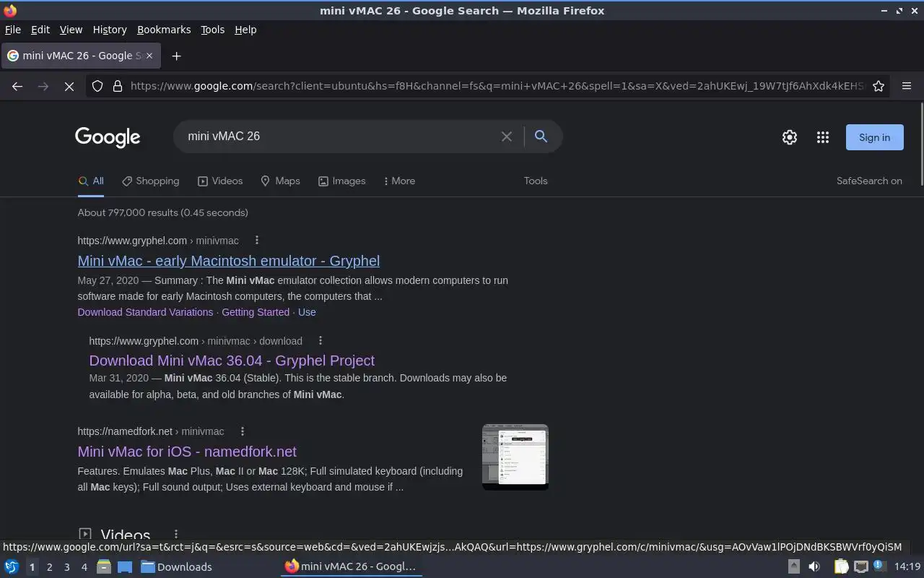
Task: Click the site security padlock icon
Action: coord(118,86)
